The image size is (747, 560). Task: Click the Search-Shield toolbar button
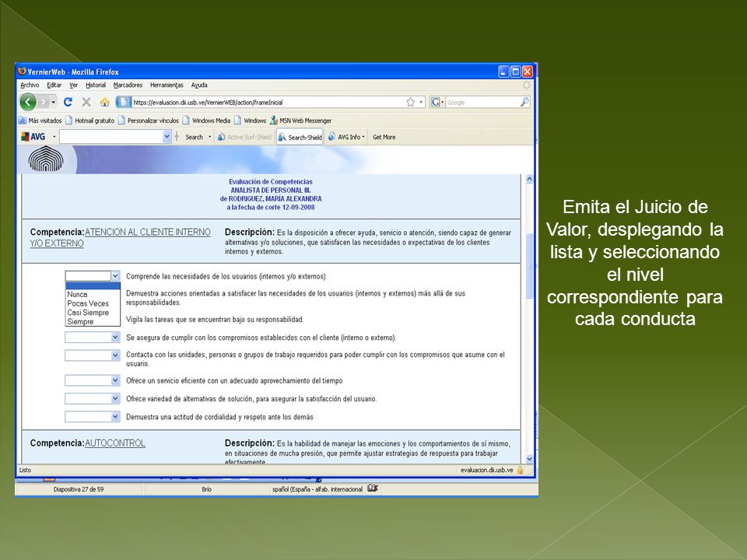[x=300, y=137]
